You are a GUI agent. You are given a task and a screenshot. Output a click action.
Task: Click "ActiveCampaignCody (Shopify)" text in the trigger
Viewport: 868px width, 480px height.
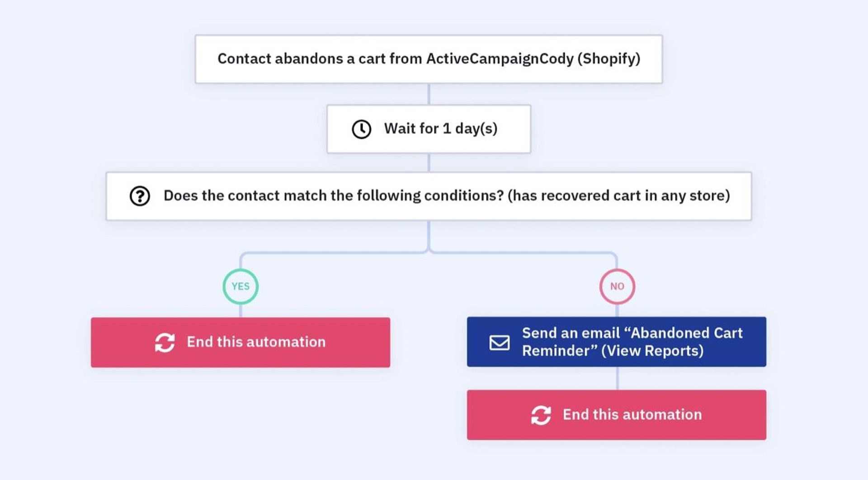tap(533, 59)
